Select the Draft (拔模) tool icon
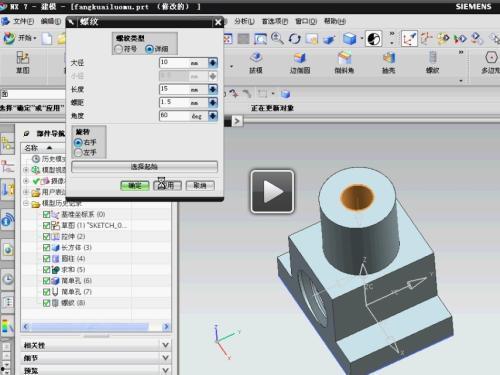The width and height of the screenshot is (500, 375). click(x=256, y=58)
